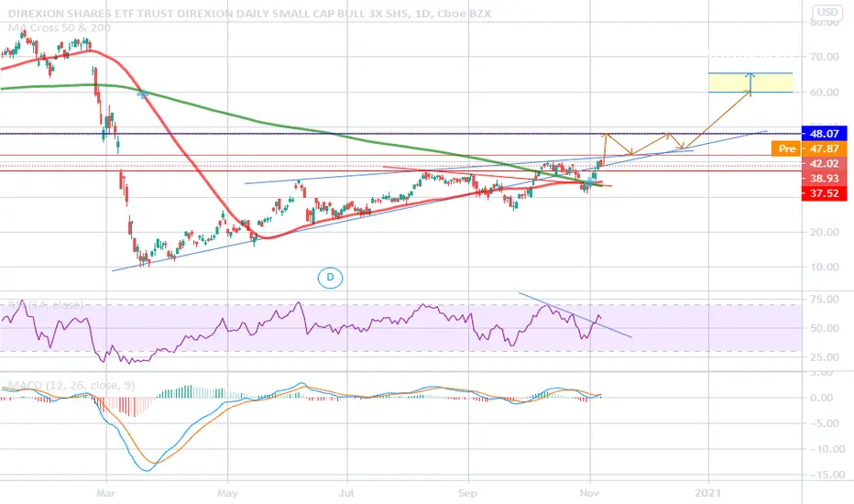Select the yellow price target rectangle
The width and height of the screenshot is (854, 504).
click(x=750, y=82)
